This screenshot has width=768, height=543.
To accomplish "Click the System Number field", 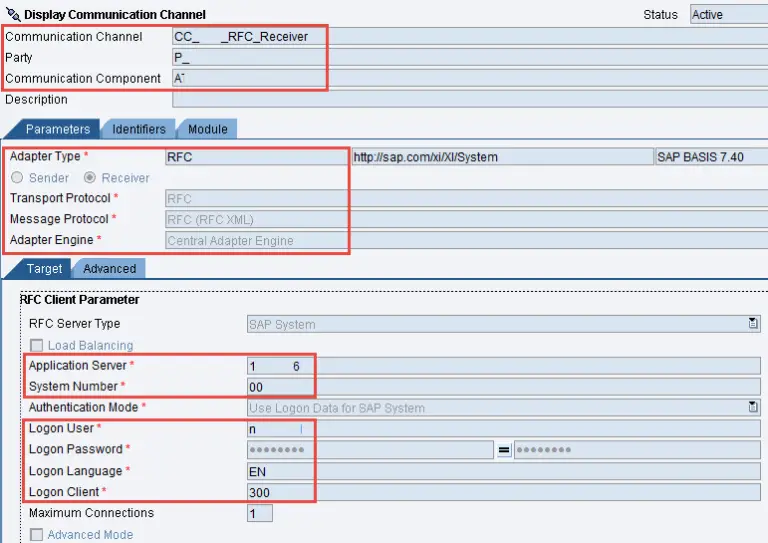I will [x=503, y=387].
